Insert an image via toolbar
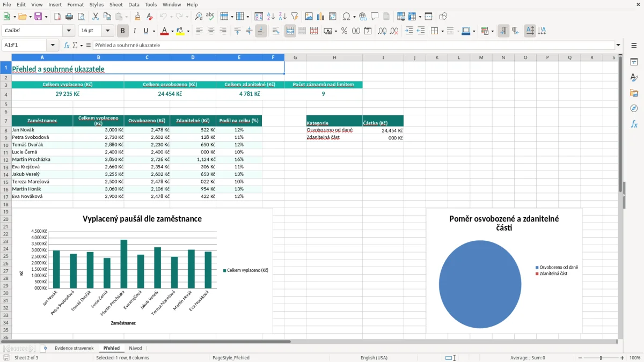This screenshot has height=362, width=644. coord(309,17)
